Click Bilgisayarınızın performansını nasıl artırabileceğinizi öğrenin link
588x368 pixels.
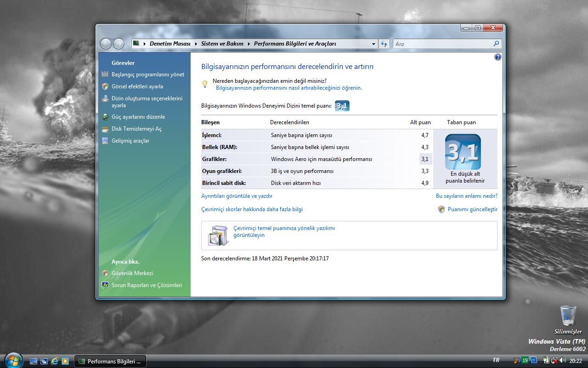point(289,88)
